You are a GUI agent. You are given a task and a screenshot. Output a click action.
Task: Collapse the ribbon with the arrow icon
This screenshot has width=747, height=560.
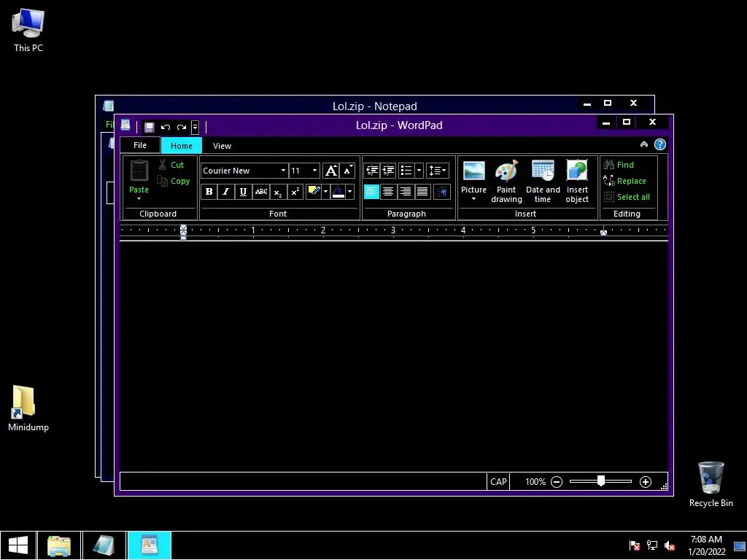(644, 144)
